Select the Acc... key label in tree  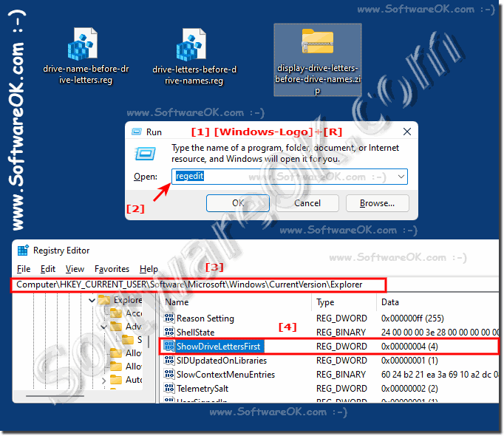[x=134, y=313]
